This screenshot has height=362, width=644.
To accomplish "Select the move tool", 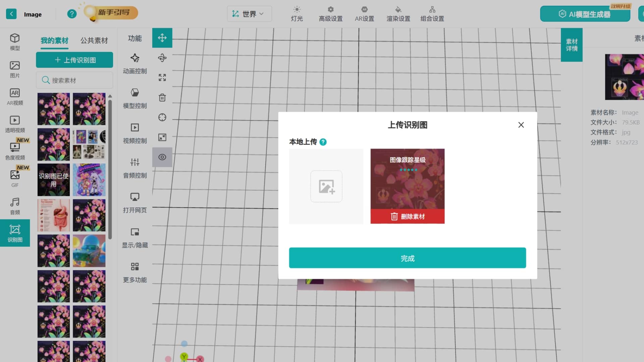I will (x=162, y=38).
